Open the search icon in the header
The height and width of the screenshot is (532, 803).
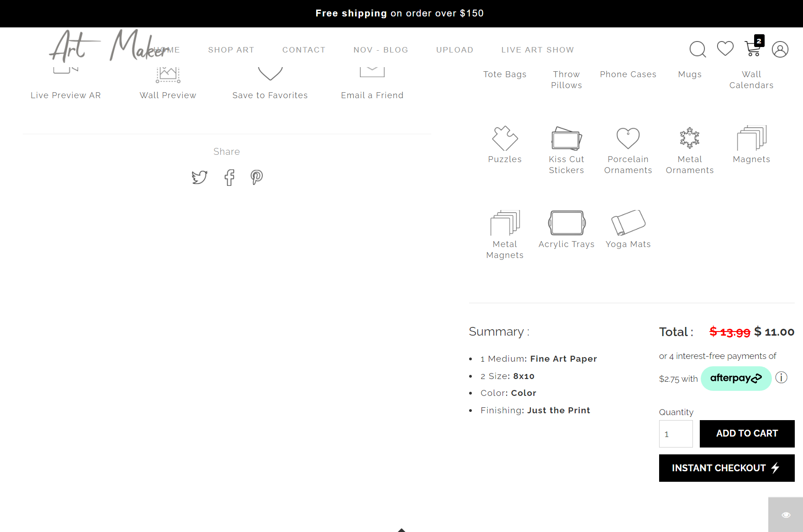coord(697,49)
